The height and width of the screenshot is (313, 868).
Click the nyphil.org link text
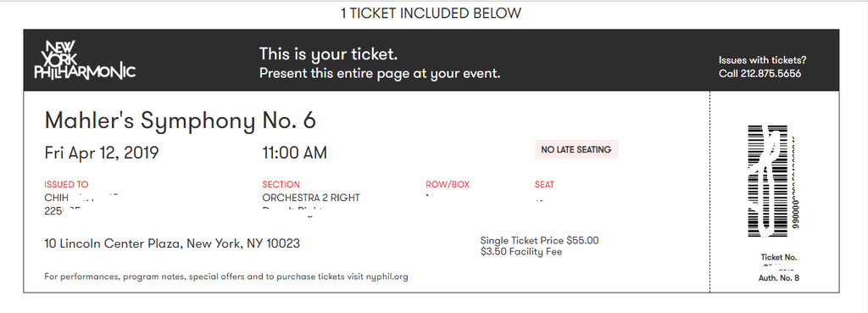point(387,277)
